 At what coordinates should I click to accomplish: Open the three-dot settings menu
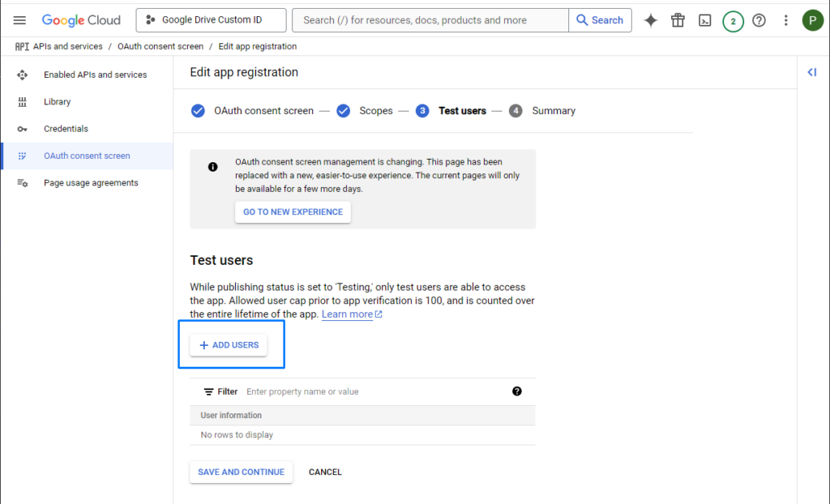(785, 20)
